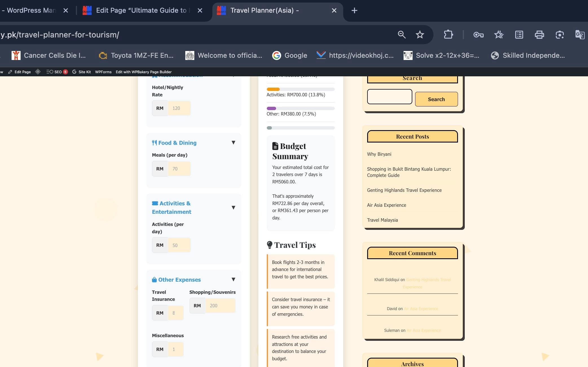Collapse the Food & Dining section

233,143
